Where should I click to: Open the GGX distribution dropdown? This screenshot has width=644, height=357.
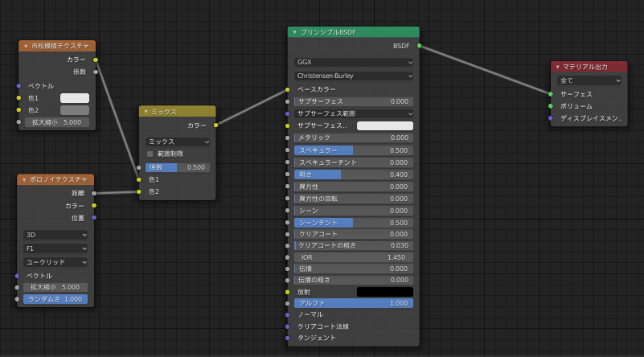[354, 62]
